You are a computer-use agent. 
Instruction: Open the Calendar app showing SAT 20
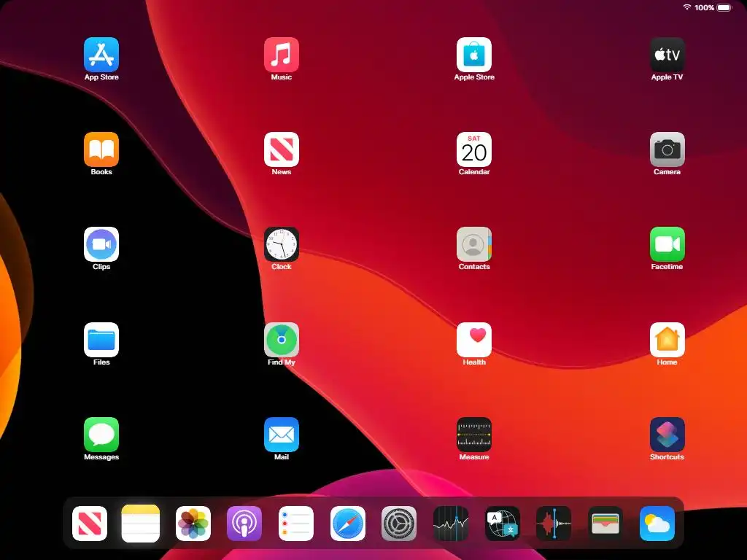(x=474, y=149)
